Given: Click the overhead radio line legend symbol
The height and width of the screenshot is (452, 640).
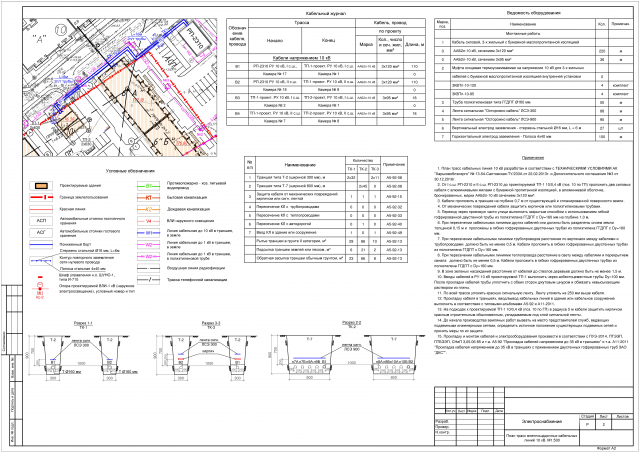Looking at the screenshot, I should (148, 268).
